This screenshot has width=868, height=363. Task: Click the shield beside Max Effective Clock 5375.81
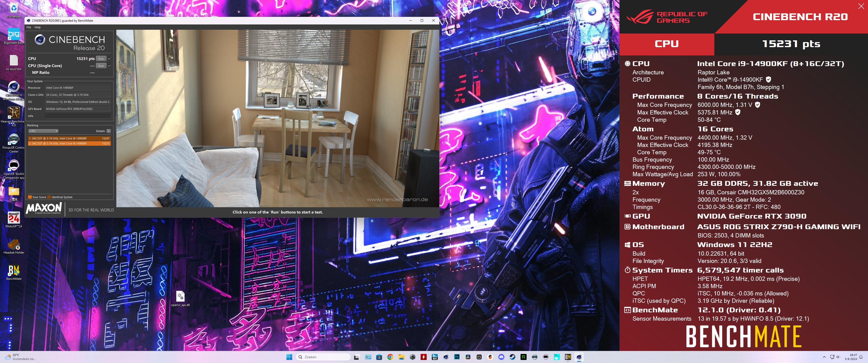pyautogui.click(x=738, y=112)
